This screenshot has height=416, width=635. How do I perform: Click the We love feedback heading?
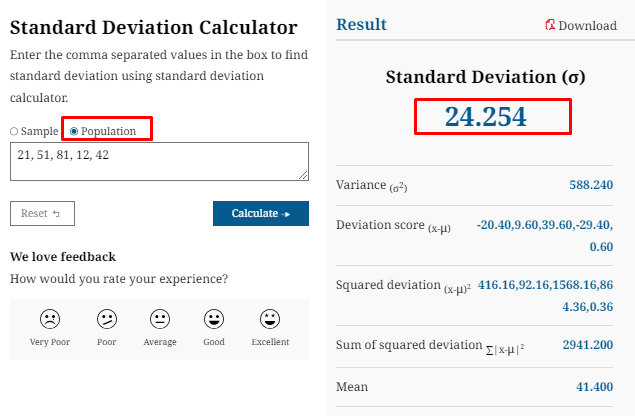63,257
